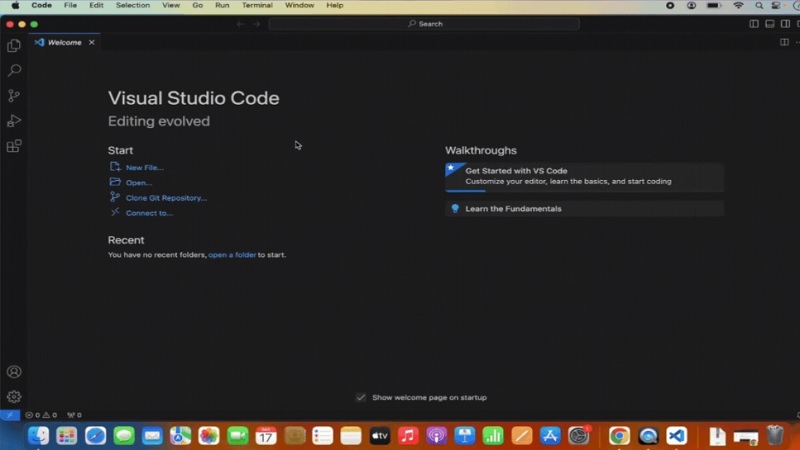
Task: Open the View menu
Action: click(x=171, y=5)
